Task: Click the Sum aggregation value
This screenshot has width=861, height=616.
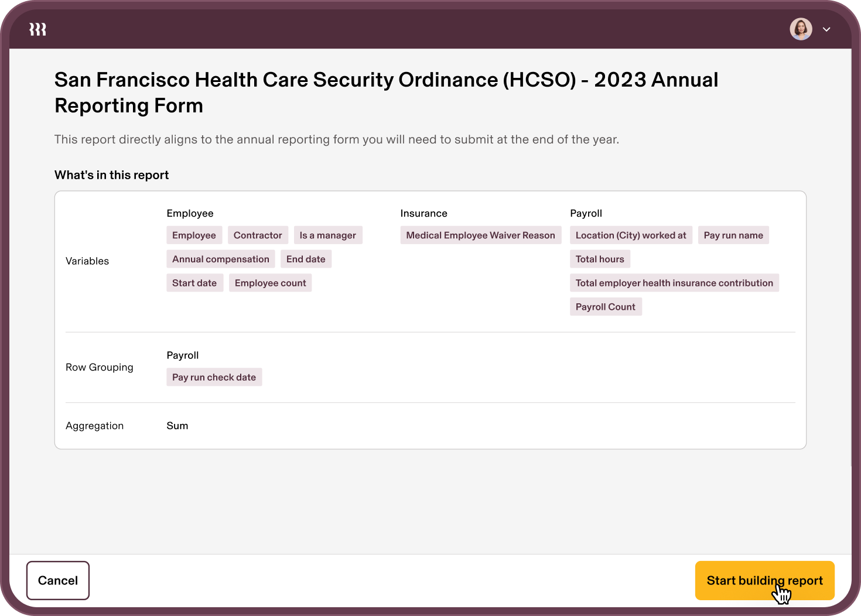Action: point(177,426)
